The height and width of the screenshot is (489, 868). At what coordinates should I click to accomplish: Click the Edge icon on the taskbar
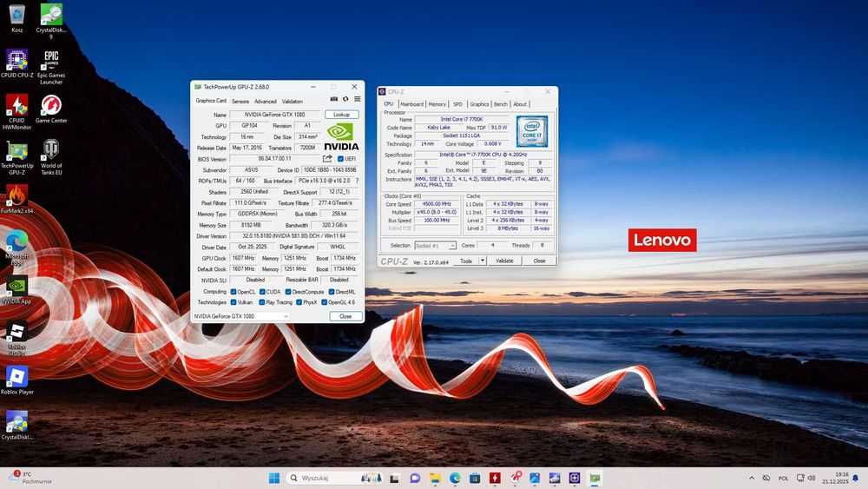[455, 478]
